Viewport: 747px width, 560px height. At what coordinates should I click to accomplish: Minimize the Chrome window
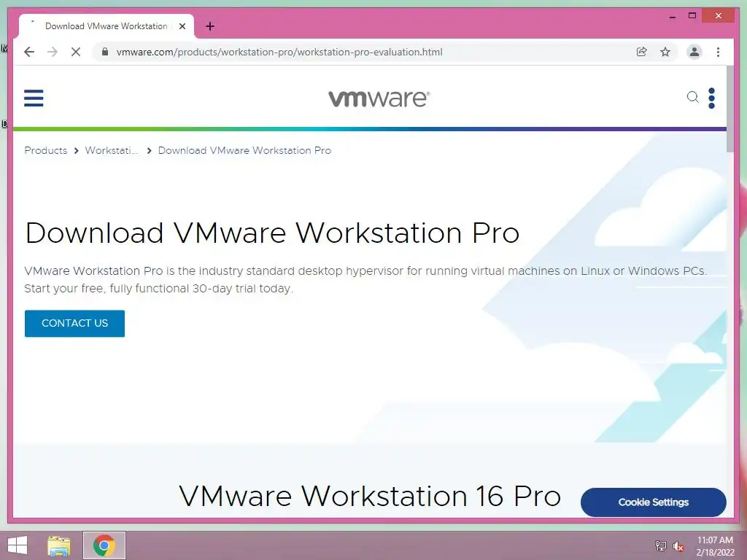[x=672, y=16]
